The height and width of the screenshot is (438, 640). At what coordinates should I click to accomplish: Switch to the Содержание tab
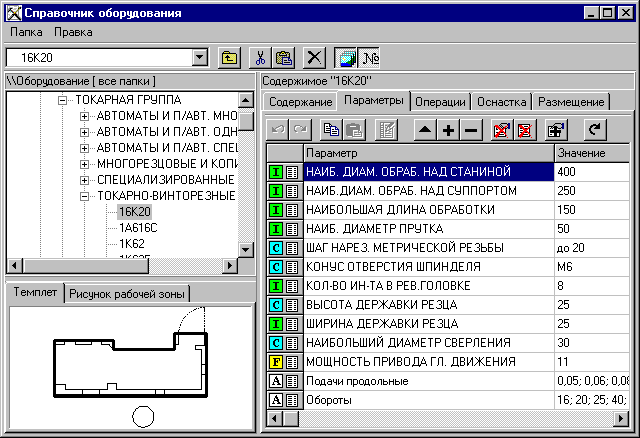tap(300, 102)
